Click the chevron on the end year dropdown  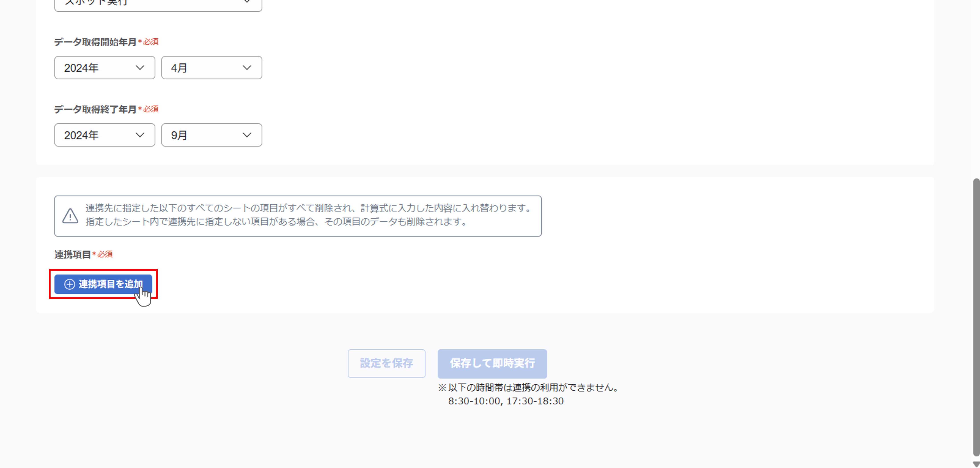click(140, 135)
